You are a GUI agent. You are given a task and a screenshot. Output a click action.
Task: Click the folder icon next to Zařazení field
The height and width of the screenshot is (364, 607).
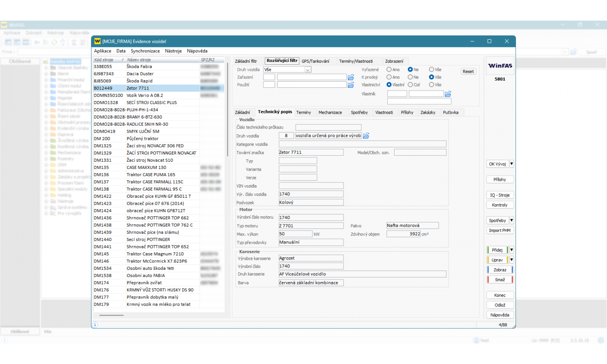(x=351, y=77)
